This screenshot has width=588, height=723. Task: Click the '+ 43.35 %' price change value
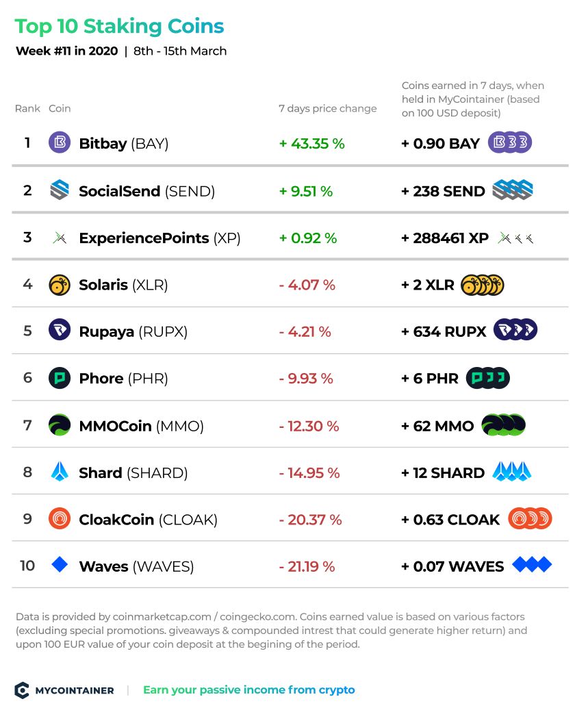pos(311,143)
